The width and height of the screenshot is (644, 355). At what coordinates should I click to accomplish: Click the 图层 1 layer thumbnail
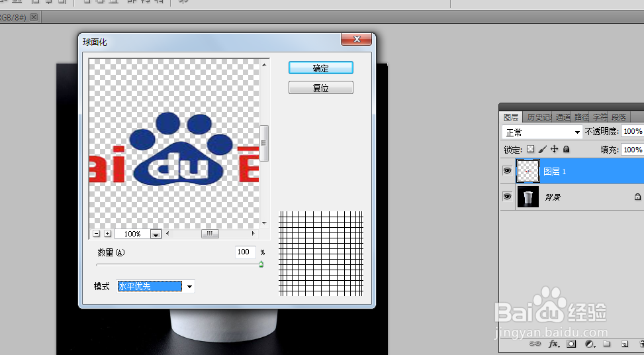tap(528, 171)
